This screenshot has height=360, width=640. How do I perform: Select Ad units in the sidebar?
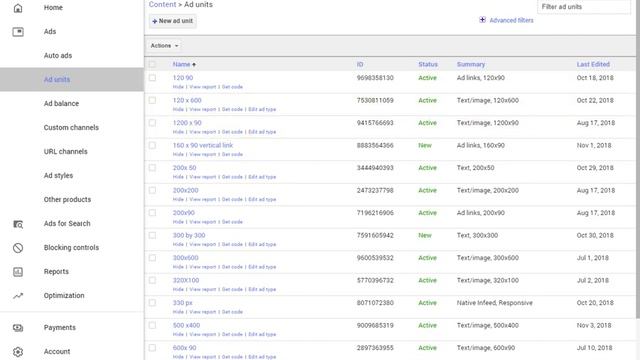tap(57, 80)
